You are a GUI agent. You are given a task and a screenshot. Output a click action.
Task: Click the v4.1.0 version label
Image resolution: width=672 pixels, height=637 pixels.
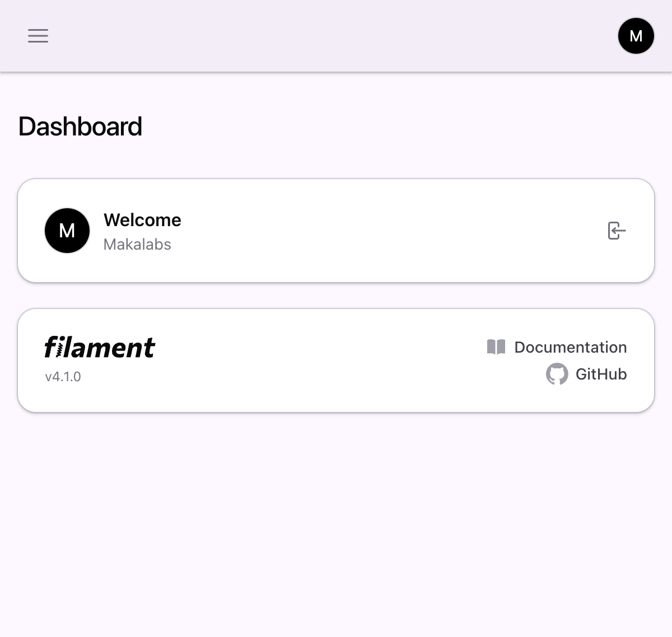[x=63, y=376]
